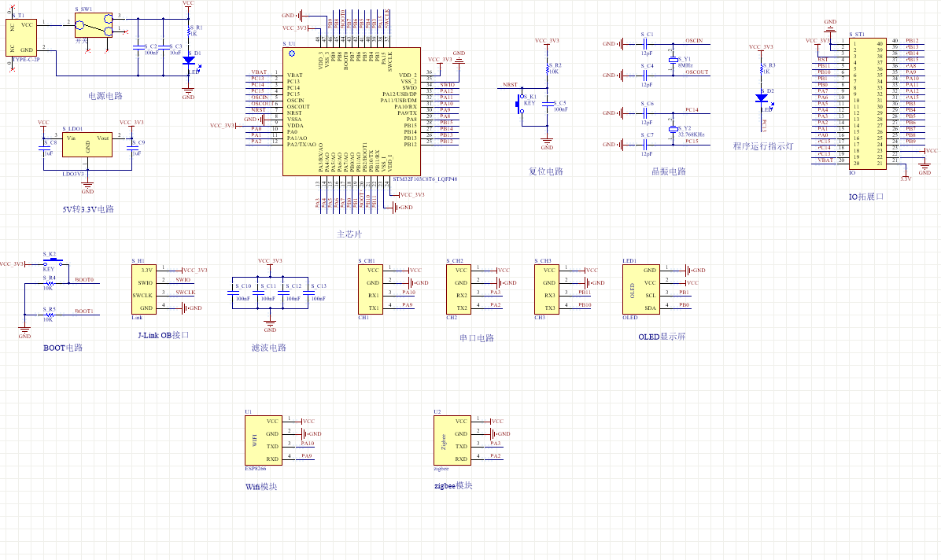Screen dimensions: 941x560
Task: Click the GND symbol below the filter capacitors
Action: click(x=270, y=326)
